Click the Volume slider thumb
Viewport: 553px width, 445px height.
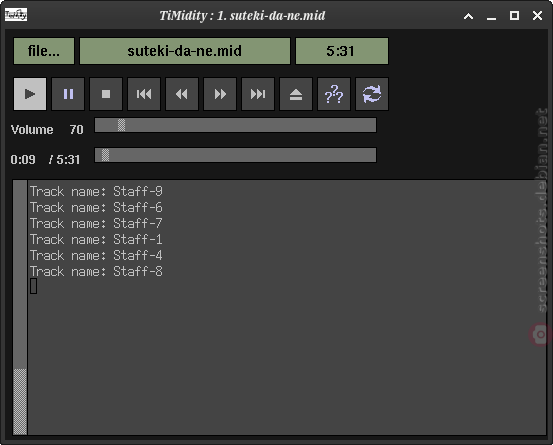pyautogui.click(x=121, y=125)
